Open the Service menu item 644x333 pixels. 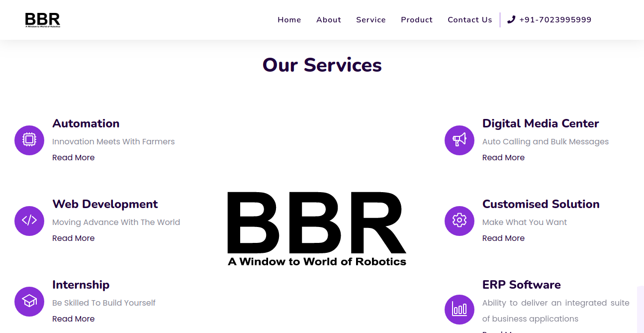tap(371, 20)
